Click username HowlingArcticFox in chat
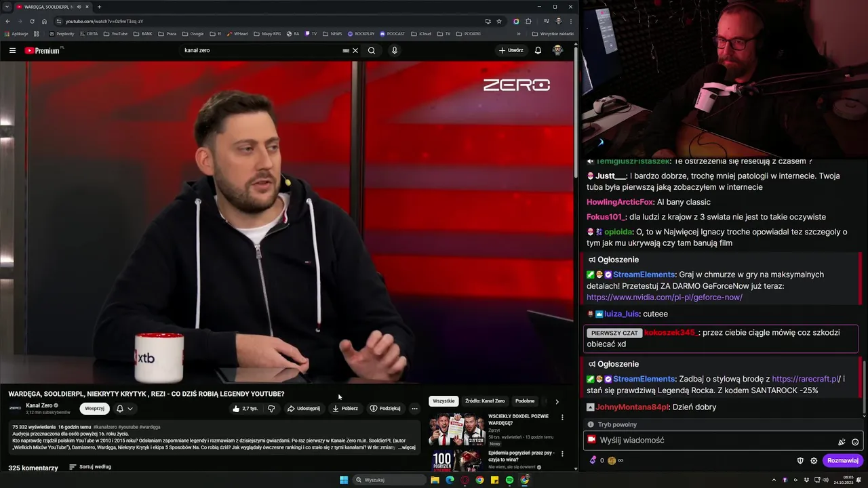Screen dimensions: 868x488 pos(620,202)
